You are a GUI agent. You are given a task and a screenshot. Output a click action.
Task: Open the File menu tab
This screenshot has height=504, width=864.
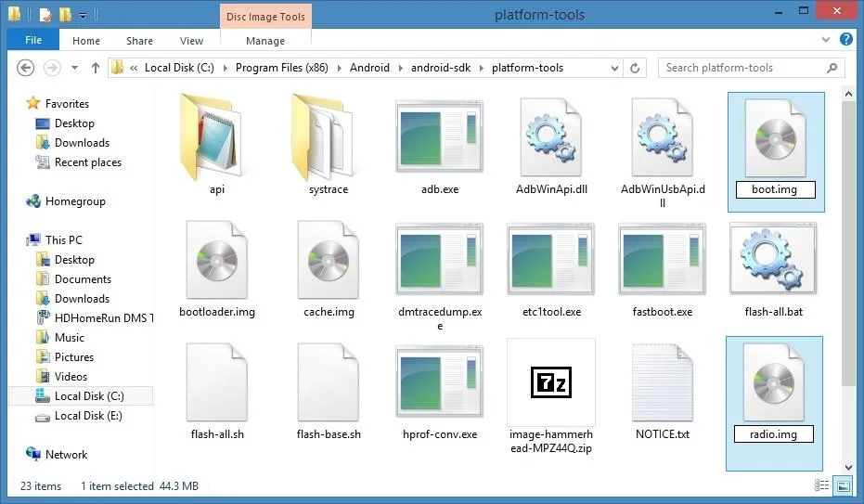pos(33,40)
